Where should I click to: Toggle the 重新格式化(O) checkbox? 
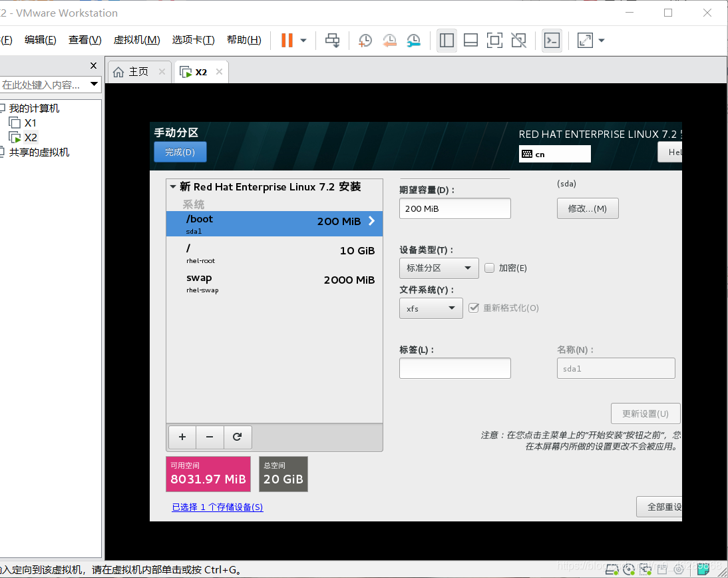474,308
